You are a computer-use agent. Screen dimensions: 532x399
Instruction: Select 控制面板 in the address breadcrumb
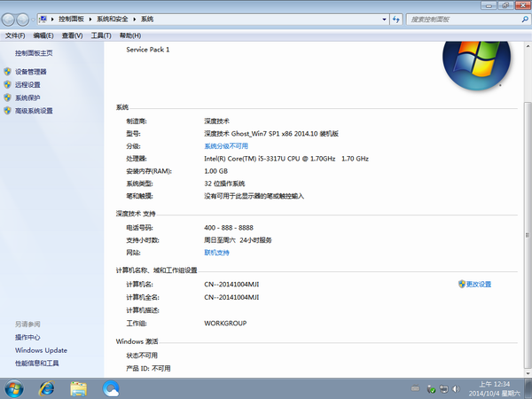71,20
